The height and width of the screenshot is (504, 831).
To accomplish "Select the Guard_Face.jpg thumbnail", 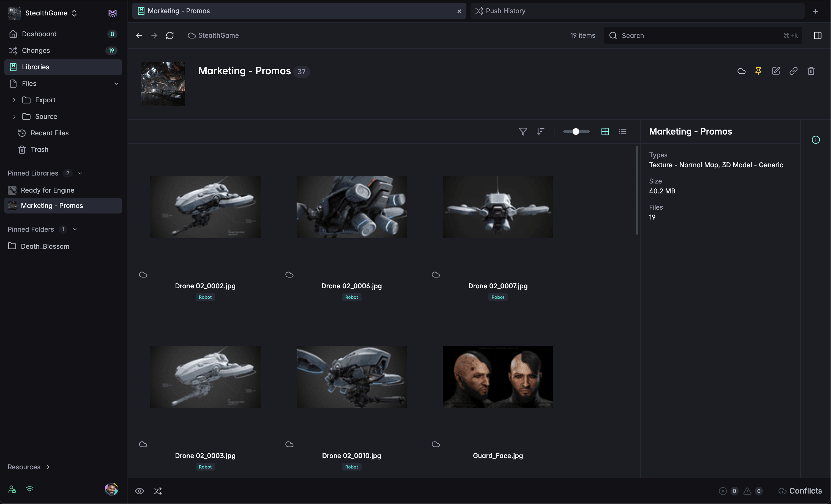I will point(498,377).
